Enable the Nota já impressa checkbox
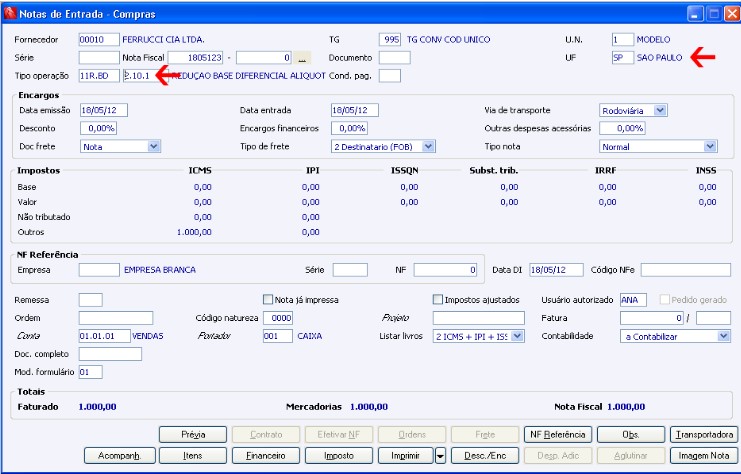 (268, 300)
